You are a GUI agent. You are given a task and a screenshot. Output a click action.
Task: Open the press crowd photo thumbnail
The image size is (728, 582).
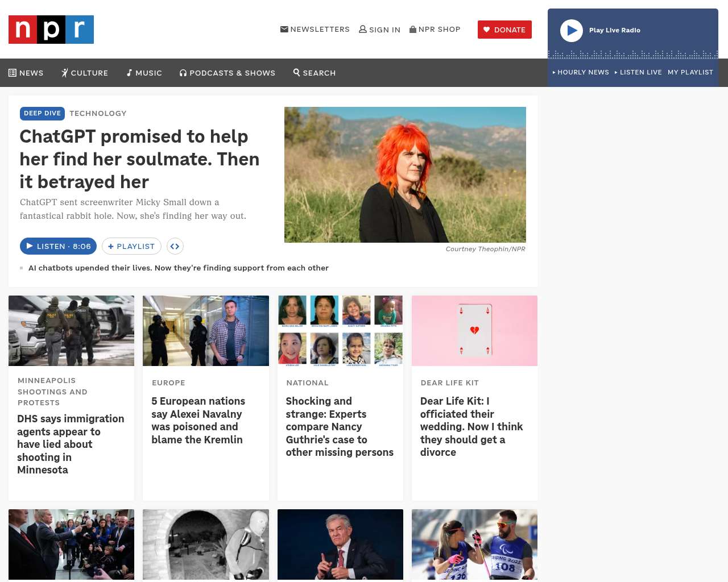(71, 544)
